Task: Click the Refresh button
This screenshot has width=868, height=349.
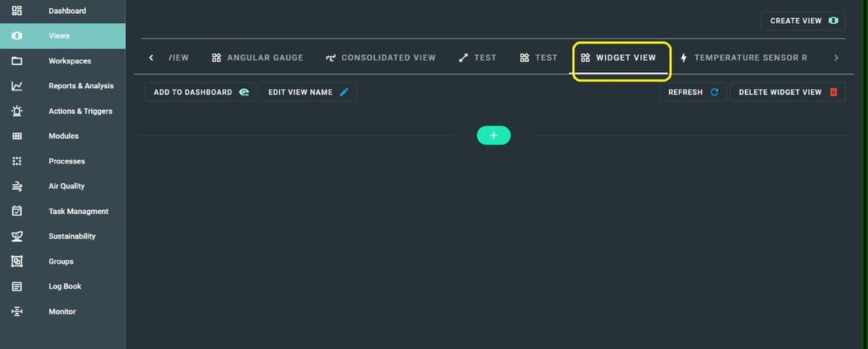Action: click(x=693, y=92)
